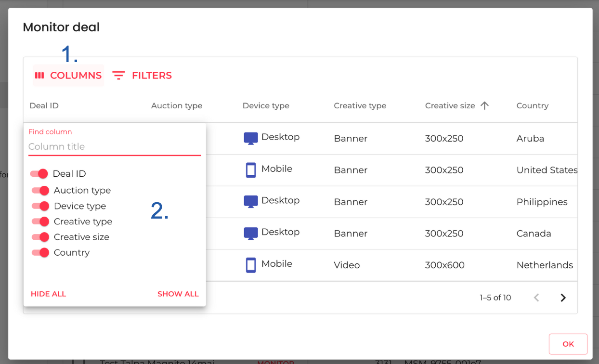
Task: Click the Desktop icon in the Philippines row
Action: 250,202
